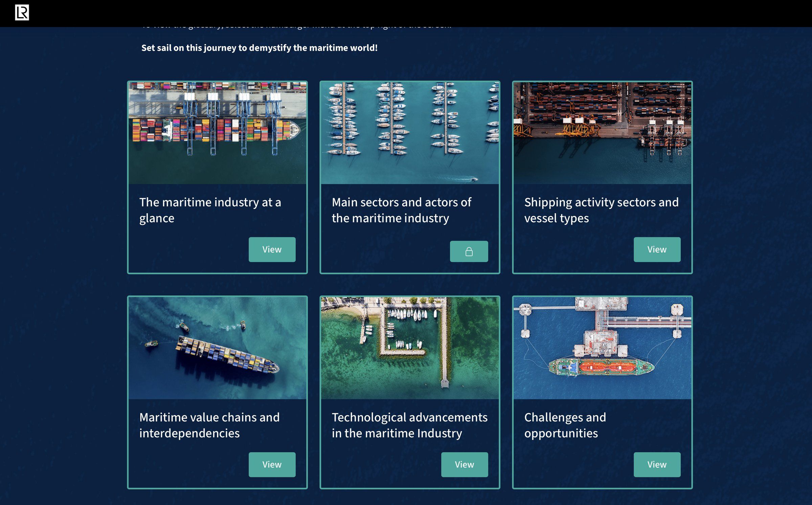Open the red tanker at terminal thumbnail
The width and height of the screenshot is (812, 505).
(x=602, y=348)
